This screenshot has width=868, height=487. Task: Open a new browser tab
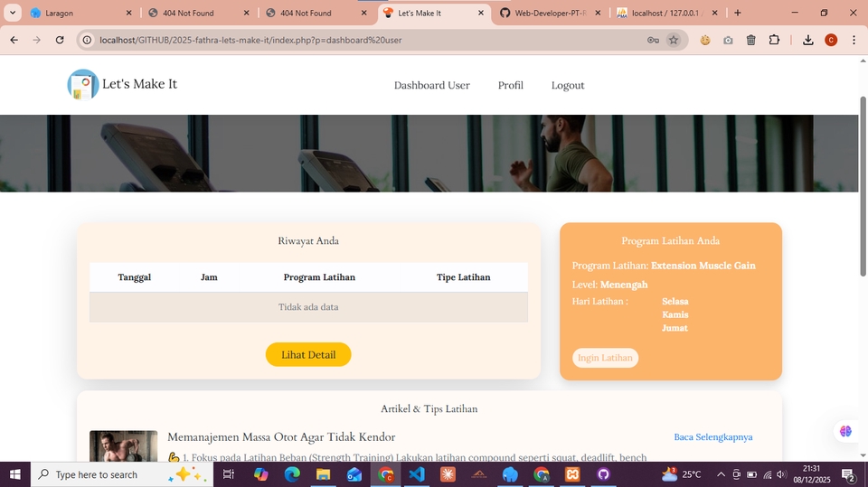click(738, 13)
